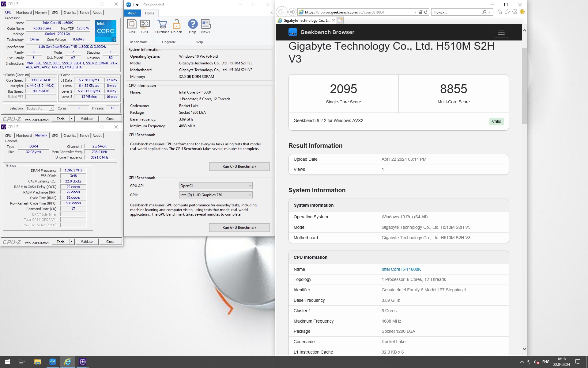Screen dimensions: 588x368
Task: Click Run CPU Benchmark button
Action: (239, 167)
